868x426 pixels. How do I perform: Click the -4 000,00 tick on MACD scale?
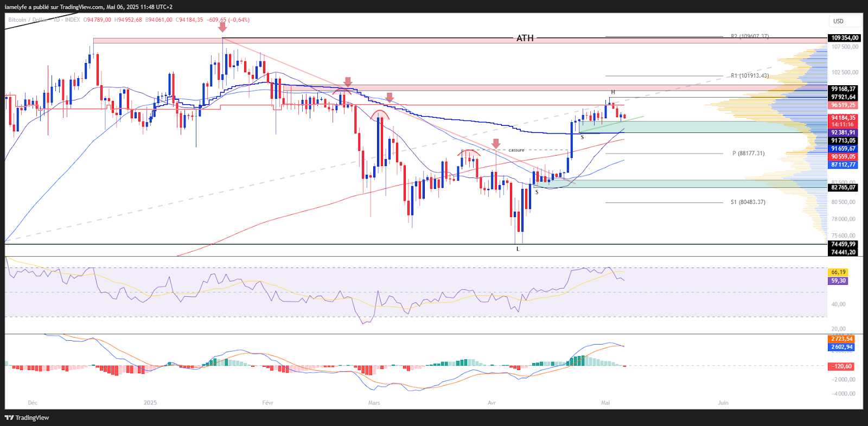coord(844,394)
